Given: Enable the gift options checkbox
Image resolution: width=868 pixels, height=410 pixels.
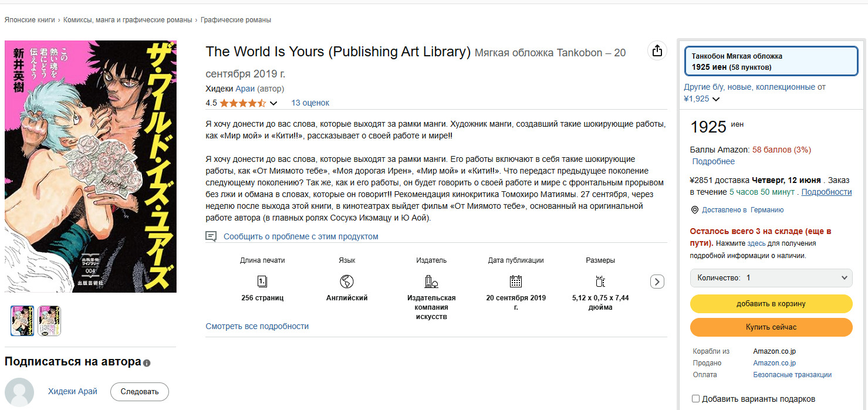Looking at the screenshot, I should pos(696,399).
